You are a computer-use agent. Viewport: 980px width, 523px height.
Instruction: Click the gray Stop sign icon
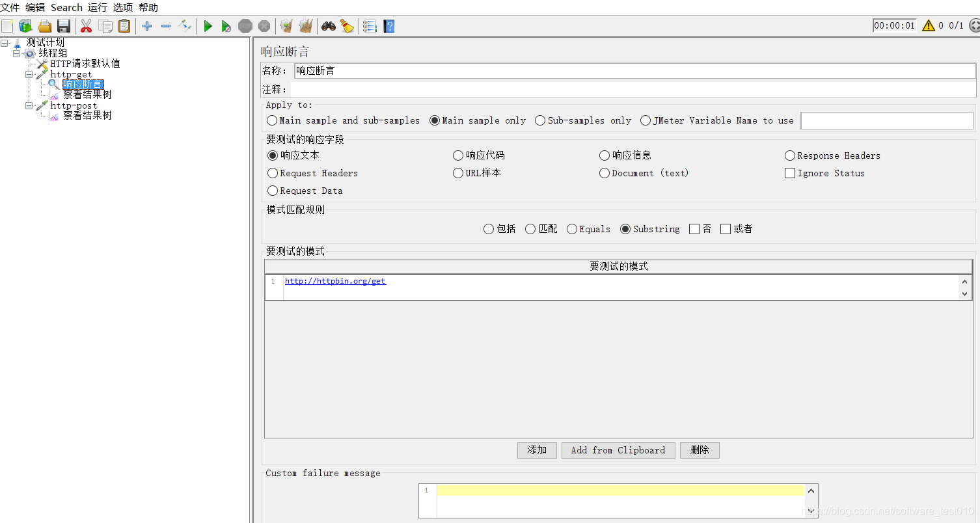coord(245,26)
